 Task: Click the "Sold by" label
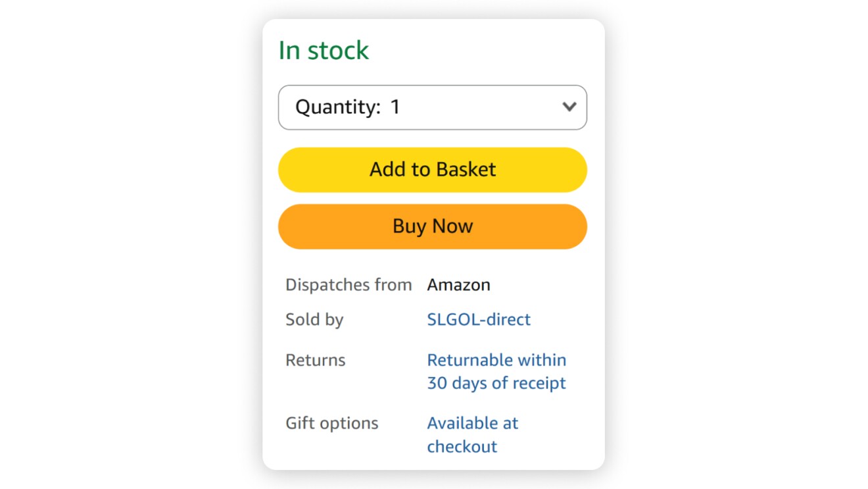pyautogui.click(x=314, y=320)
